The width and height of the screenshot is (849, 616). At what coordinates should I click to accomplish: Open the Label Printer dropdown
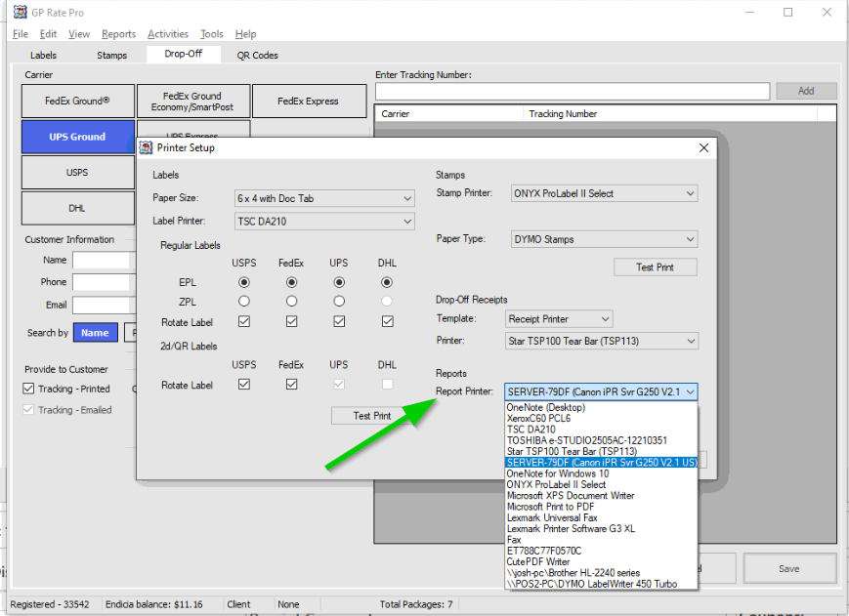point(324,222)
